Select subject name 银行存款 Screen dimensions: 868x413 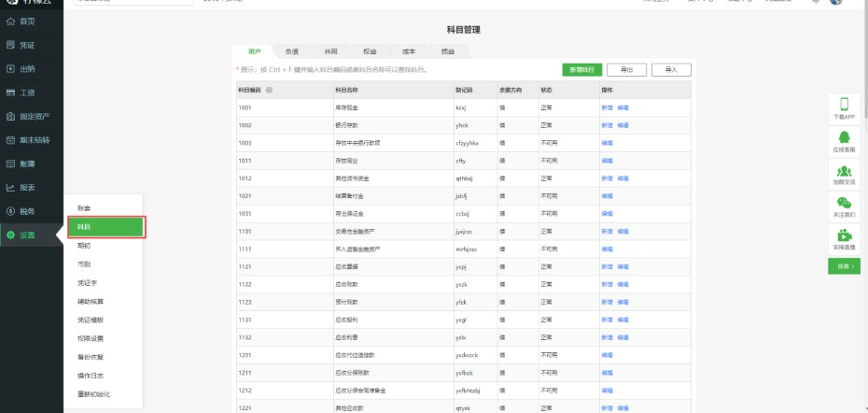pos(346,125)
